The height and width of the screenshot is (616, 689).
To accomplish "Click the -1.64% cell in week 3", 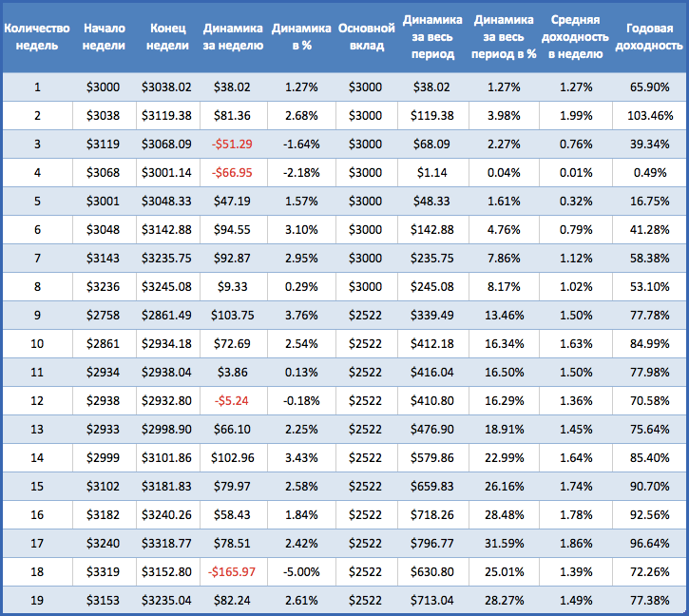I will click(301, 144).
